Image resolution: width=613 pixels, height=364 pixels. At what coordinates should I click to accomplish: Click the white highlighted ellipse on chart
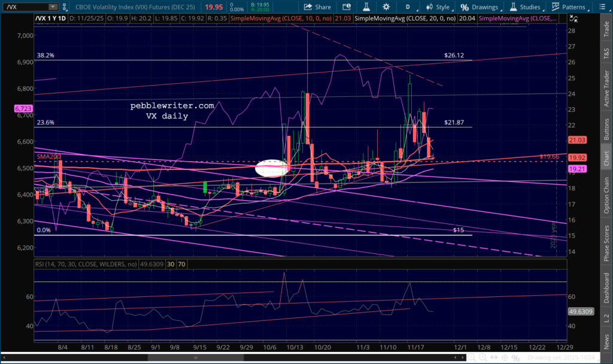point(272,168)
